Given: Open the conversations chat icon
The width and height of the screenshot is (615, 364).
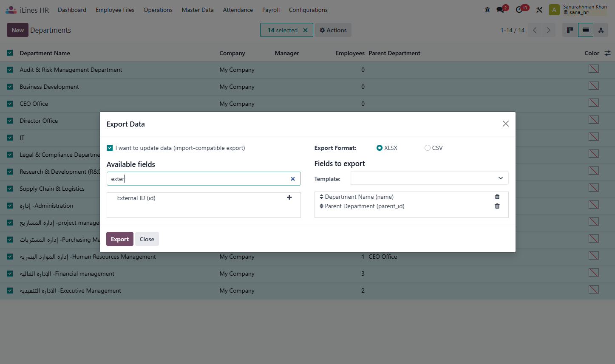Looking at the screenshot, I should [501, 10].
